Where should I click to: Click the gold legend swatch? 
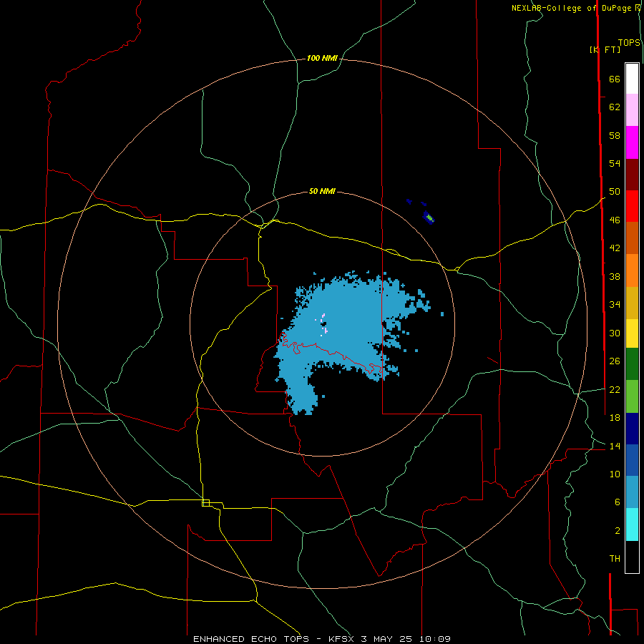632,303
